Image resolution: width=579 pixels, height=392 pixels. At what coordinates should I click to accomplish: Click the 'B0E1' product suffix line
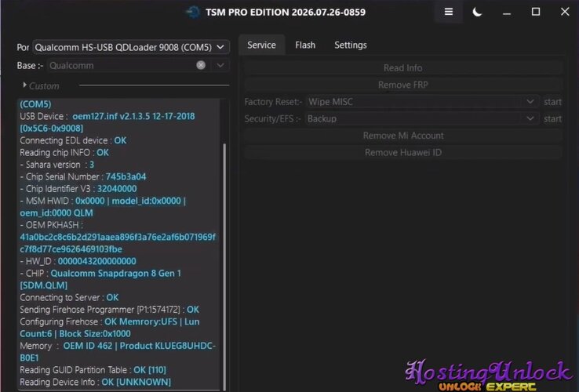coord(29,358)
